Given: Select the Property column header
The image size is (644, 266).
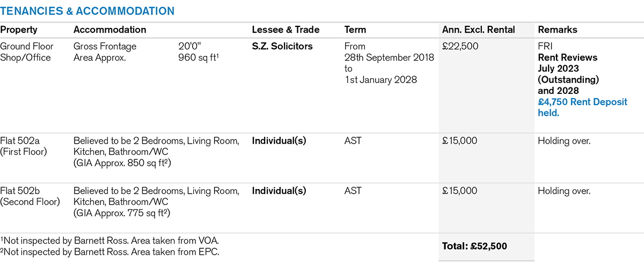Looking at the screenshot, I should click(19, 30).
